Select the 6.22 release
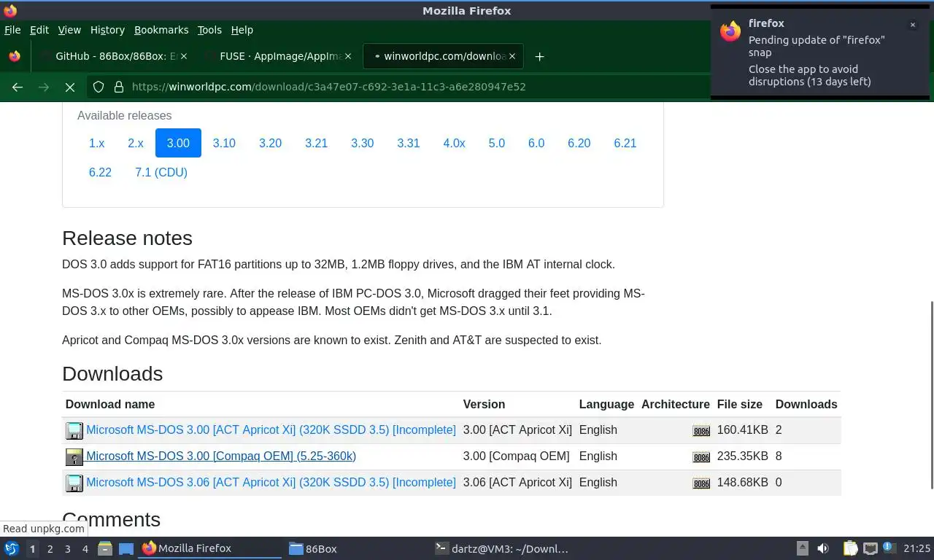This screenshot has width=934, height=560. click(x=100, y=172)
